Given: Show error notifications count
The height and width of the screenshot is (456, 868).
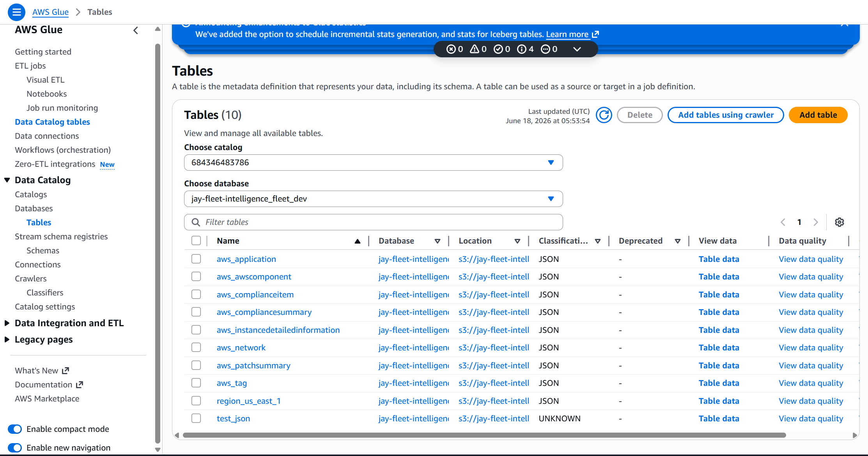Looking at the screenshot, I should click(455, 49).
